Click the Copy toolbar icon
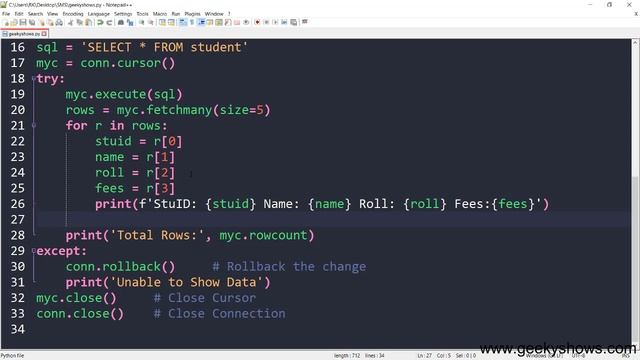Viewport: 640px width, 360px height. click(80, 22)
